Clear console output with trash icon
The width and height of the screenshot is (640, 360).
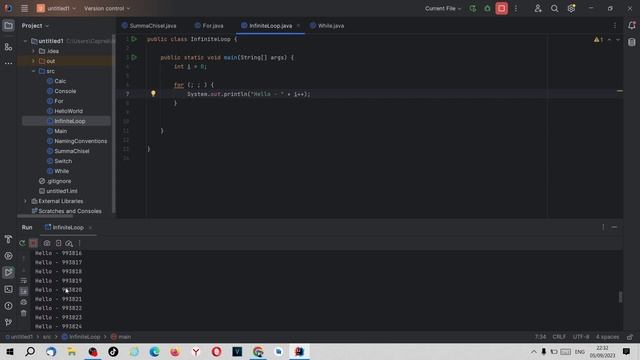click(x=24, y=313)
